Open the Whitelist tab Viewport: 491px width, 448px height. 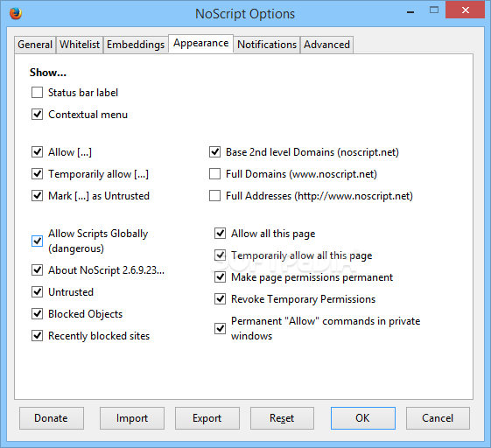click(x=80, y=45)
